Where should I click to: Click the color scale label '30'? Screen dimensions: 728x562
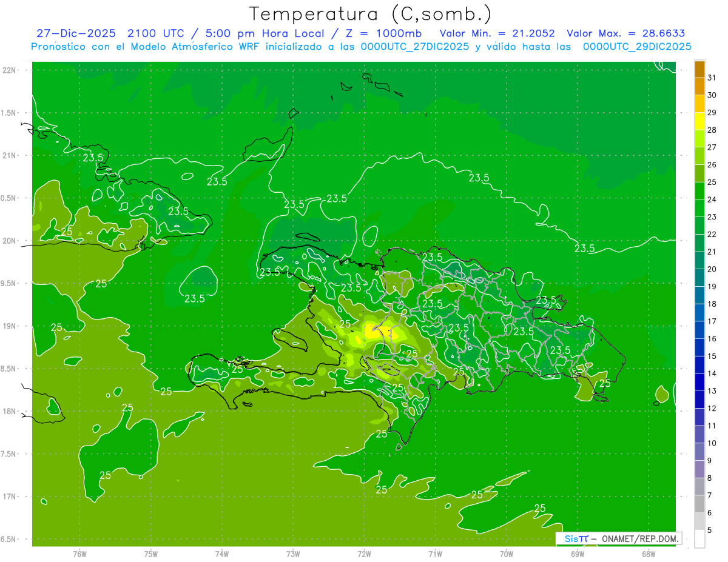712,95
